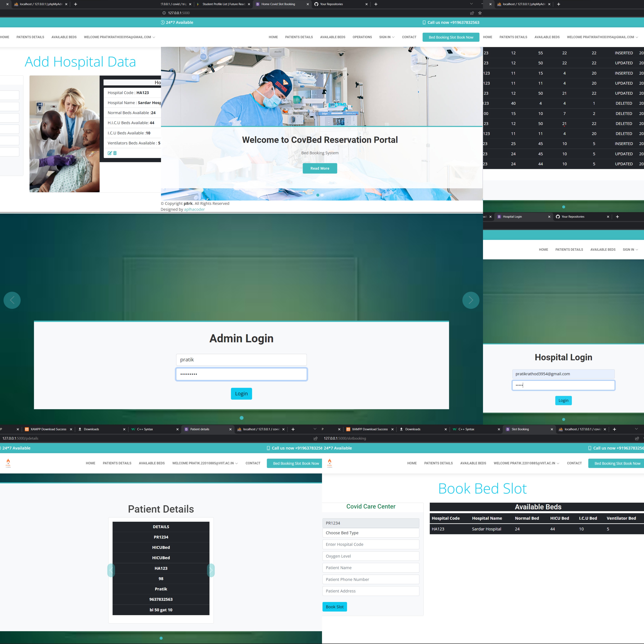Open new tab in Patient details browser window
This screenshot has height=644, width=644.
(293, 429)
